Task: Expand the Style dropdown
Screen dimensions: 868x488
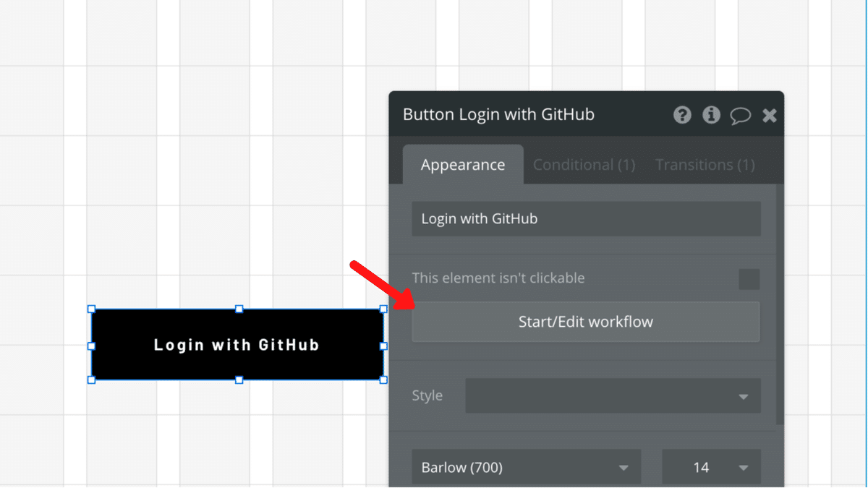Action: click(x=612, y=396)
